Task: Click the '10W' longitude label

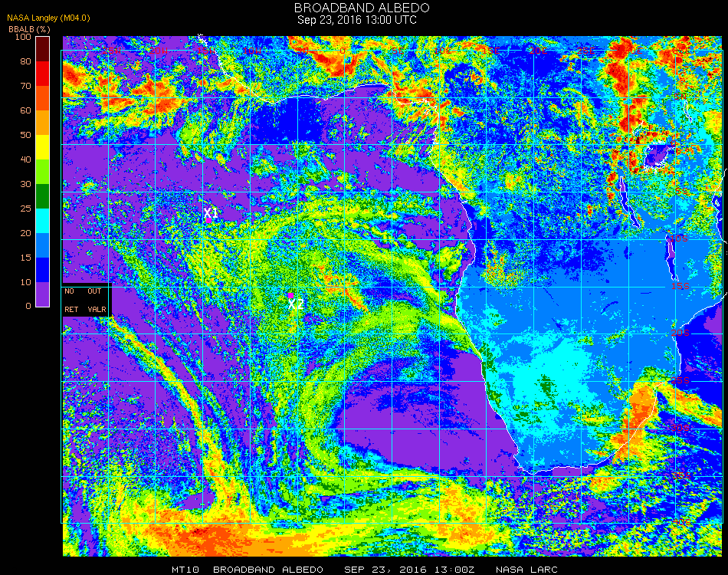Action: point(252,51)
